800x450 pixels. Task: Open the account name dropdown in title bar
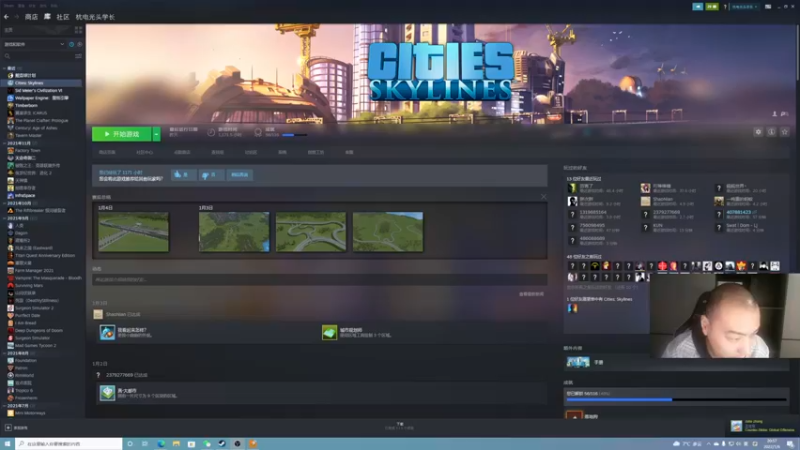point(745,7)
